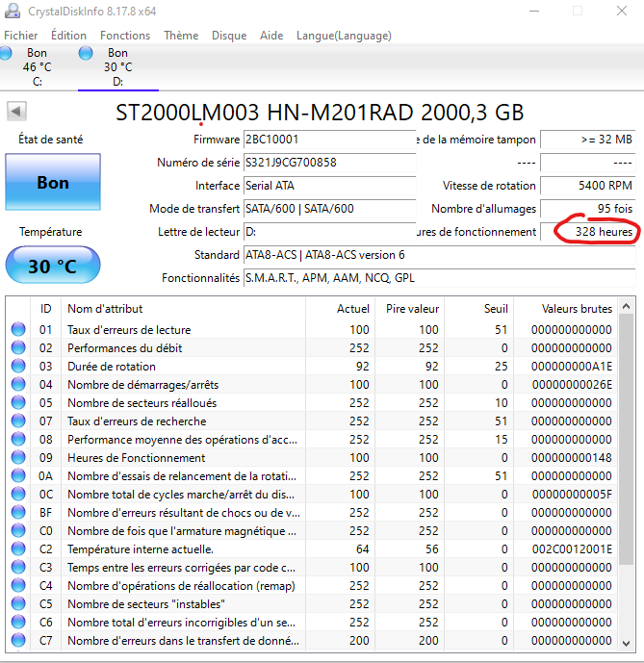Click the rotation speed field 5400 RPM
Screen dimensions: 644x663
(588, 186)
